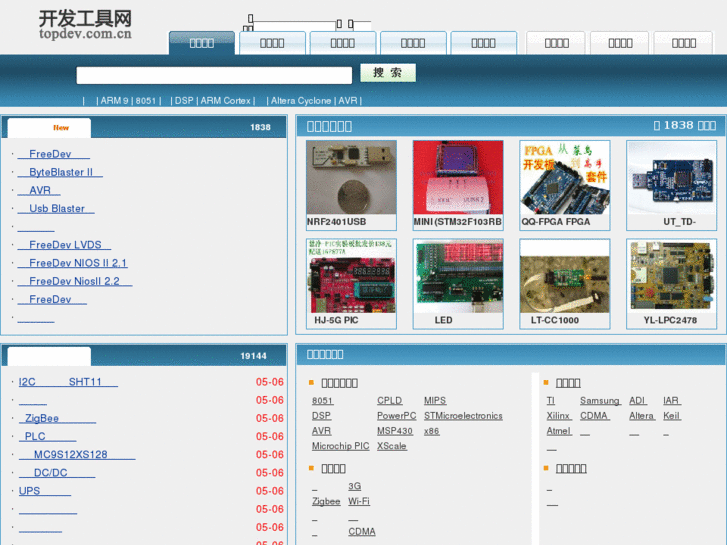Open the Altera vendor link

642,416
